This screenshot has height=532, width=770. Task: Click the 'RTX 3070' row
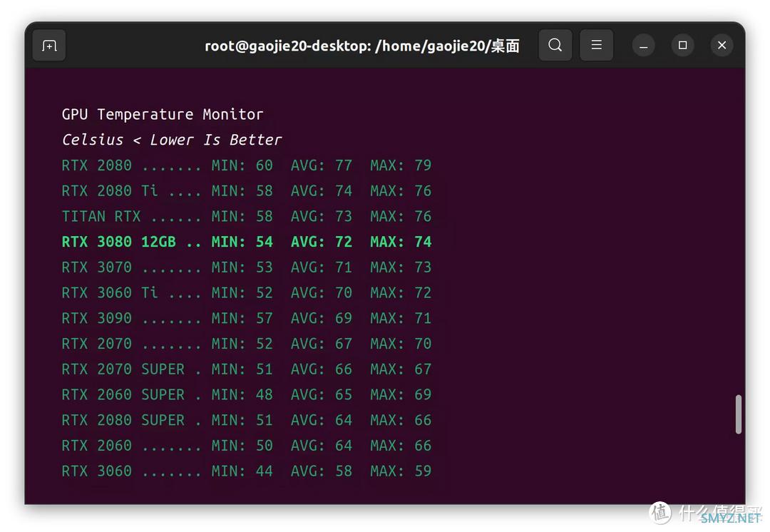pos(247,267)
